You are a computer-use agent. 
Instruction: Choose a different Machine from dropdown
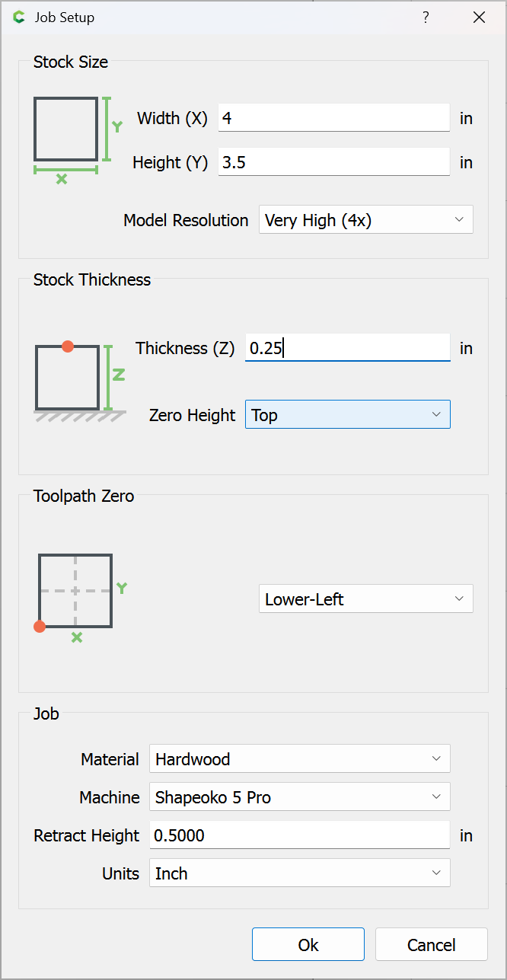[x=299, y=797]
